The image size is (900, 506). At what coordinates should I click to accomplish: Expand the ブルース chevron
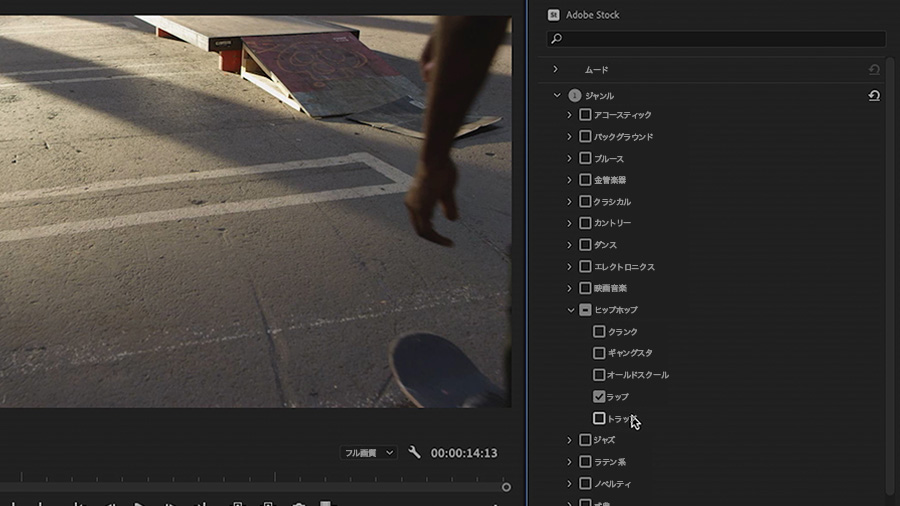coord(569,158)
